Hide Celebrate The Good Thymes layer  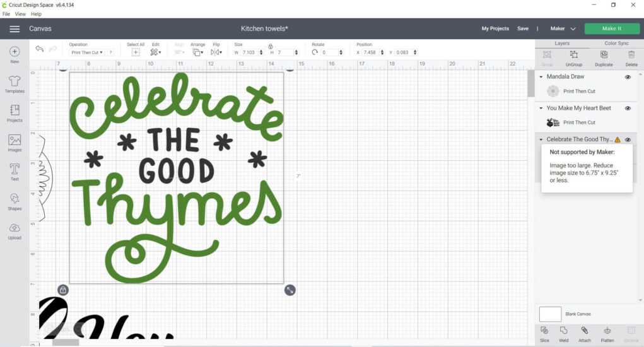tap(628, 139)
